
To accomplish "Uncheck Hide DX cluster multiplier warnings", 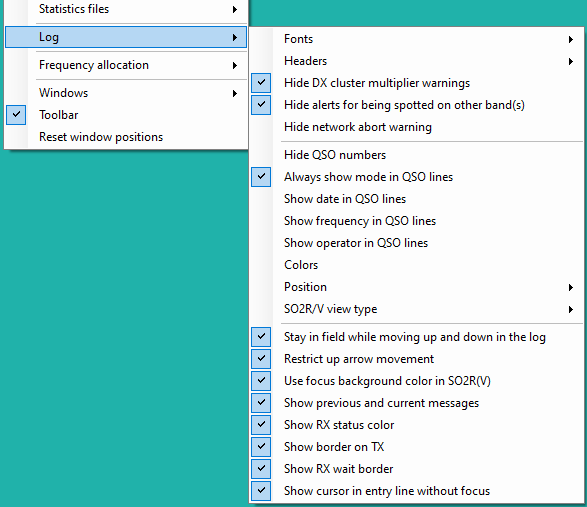I will coord(416,83).
